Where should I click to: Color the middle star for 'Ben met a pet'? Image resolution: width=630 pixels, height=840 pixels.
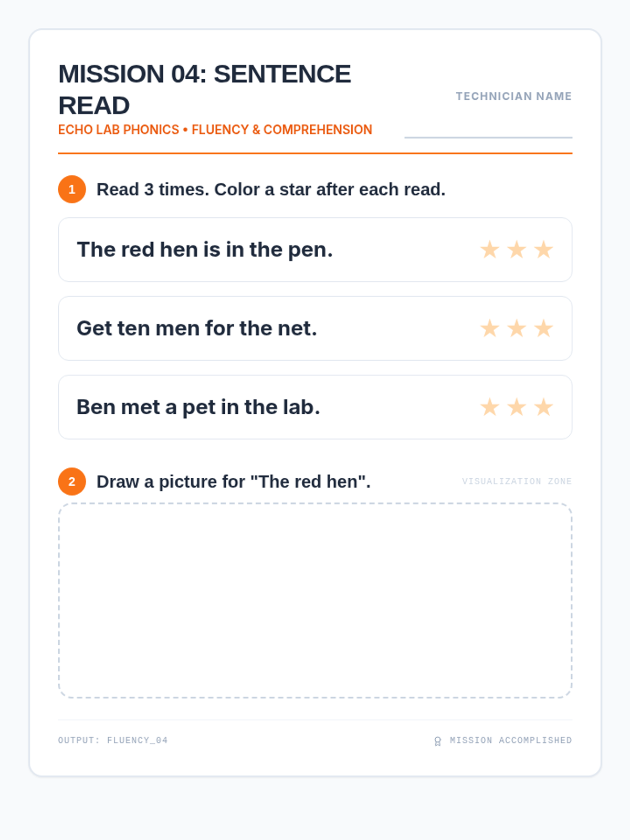tap(517, 407)
